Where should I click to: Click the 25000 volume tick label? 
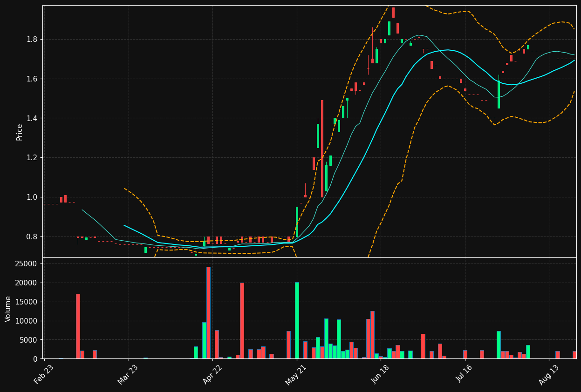27,264
